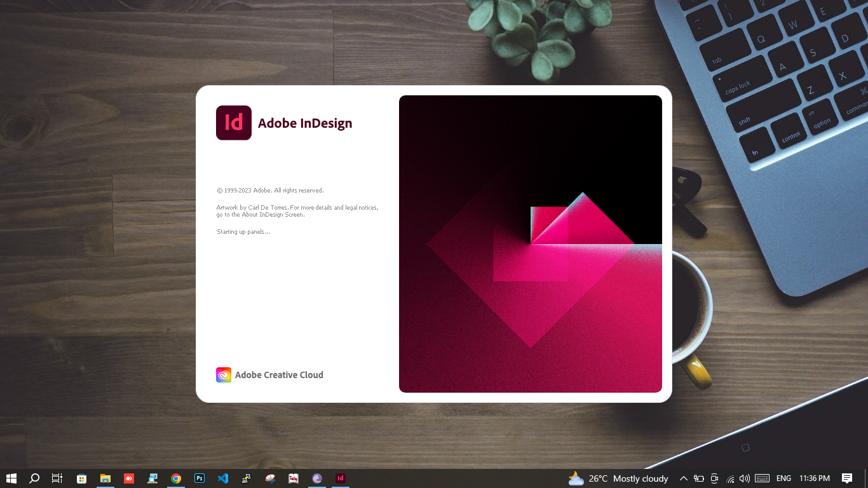Click the "Adobe InDesign" title text

305,123
